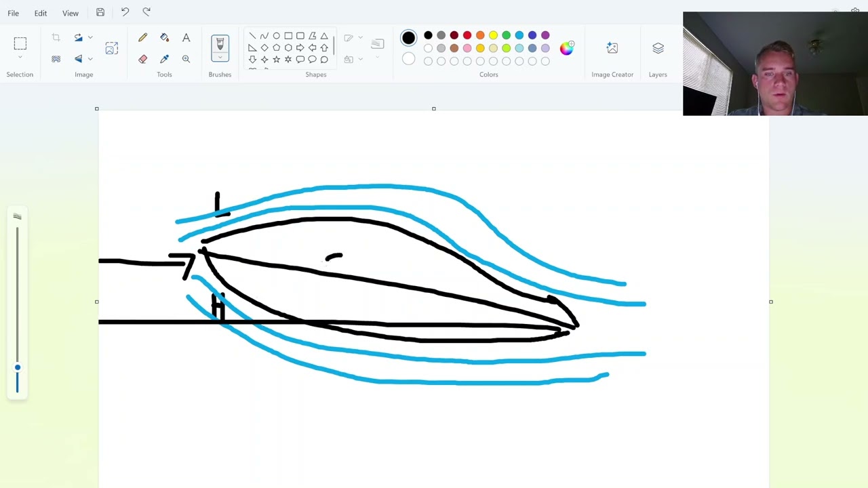
Task: Select the Right arrow shape
Action: tap(300, 48)
